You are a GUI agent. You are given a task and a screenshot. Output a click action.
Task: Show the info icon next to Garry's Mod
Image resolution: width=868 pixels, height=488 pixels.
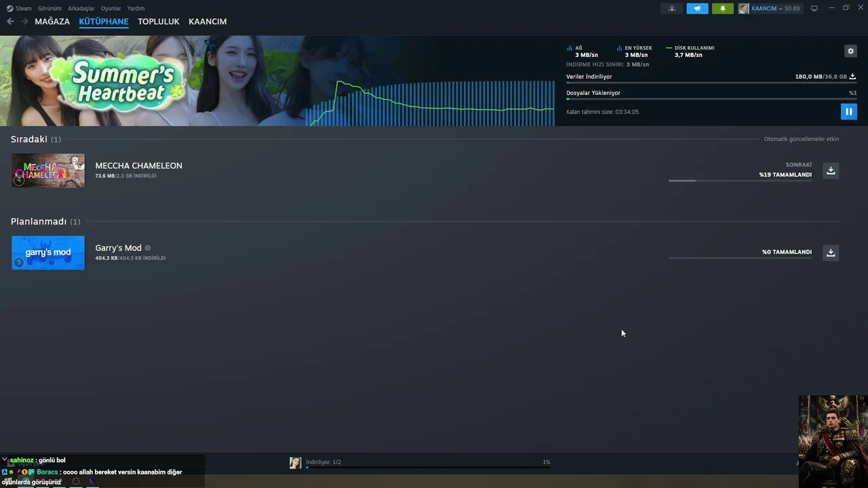[x=147, y=248]
